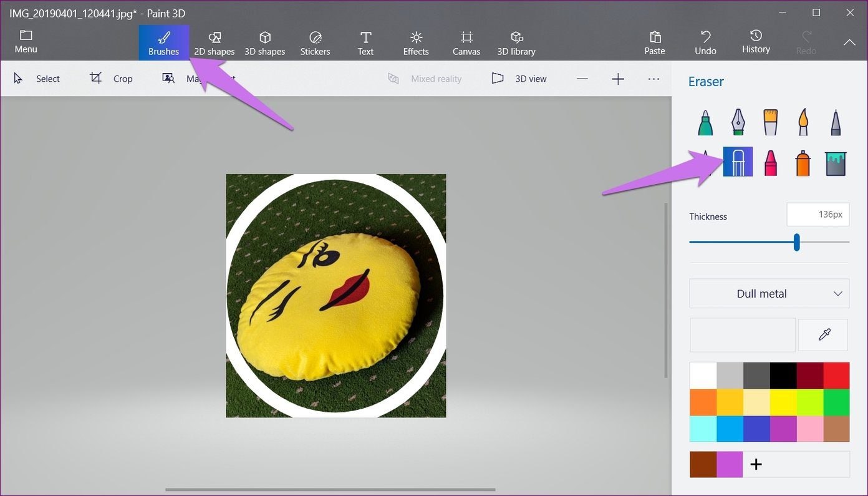Select the Marker brush

(705, 123)
